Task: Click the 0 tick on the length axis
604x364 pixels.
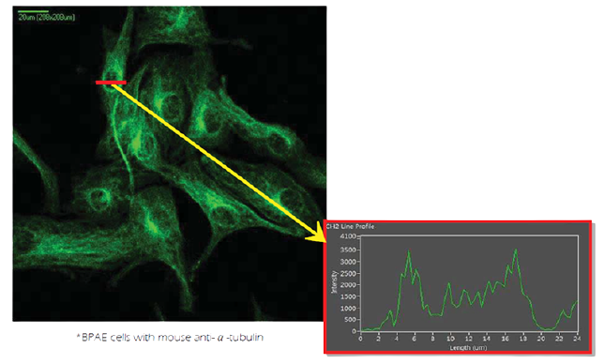Action: pos(360,339)
